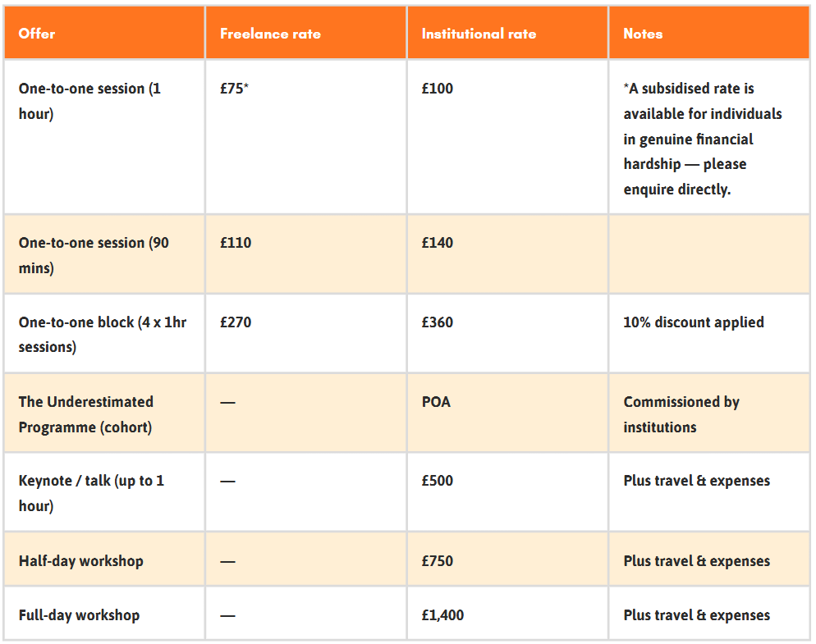Viewport: 816px width, 644px height.
Task: Click the subsidised rate hardship note
Action: (x=702, y=139)
